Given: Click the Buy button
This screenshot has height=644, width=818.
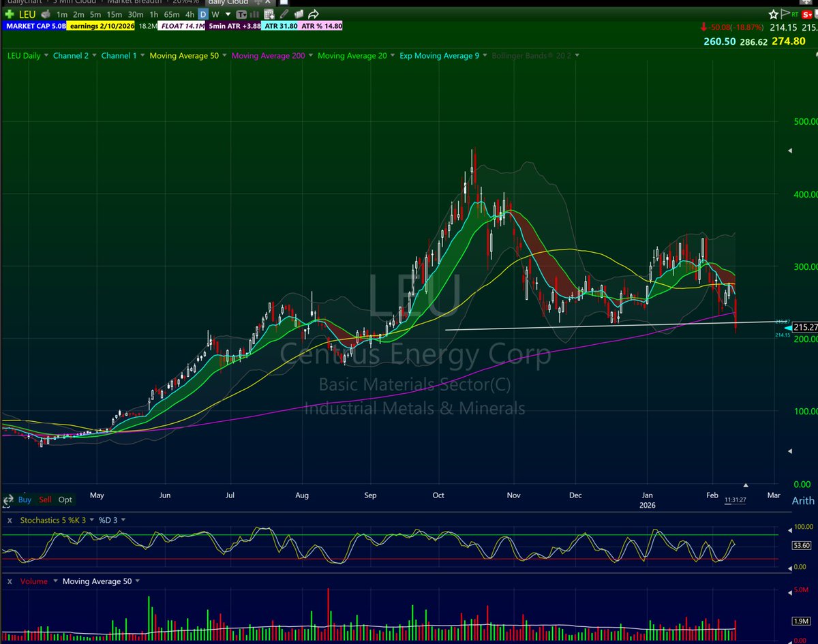Looking at the screenshot, I should click(25, 500).
